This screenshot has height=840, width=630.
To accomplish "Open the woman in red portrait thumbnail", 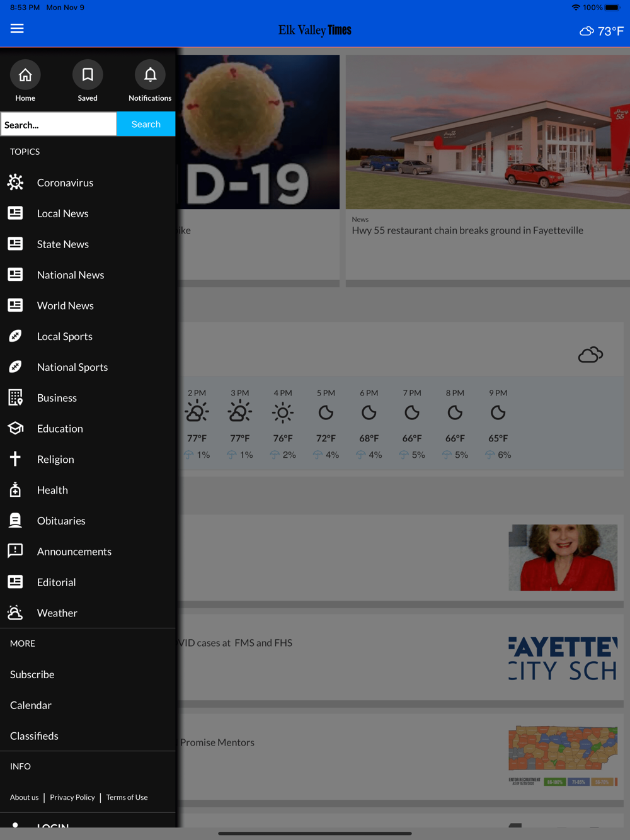I will point(563,557).
